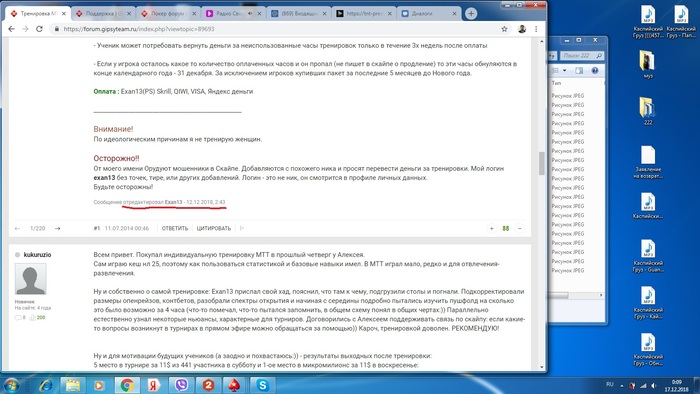Select desktop MP3 'Каспийский Груз - Пап'
Viewport: 700px width, 394px height.
(x=681, y=21)
